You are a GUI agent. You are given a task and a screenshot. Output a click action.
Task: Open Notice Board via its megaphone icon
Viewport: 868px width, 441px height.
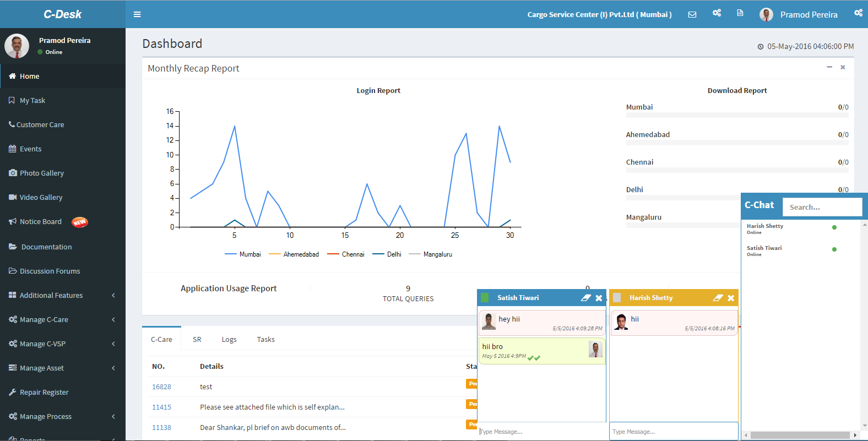point(13,221)
